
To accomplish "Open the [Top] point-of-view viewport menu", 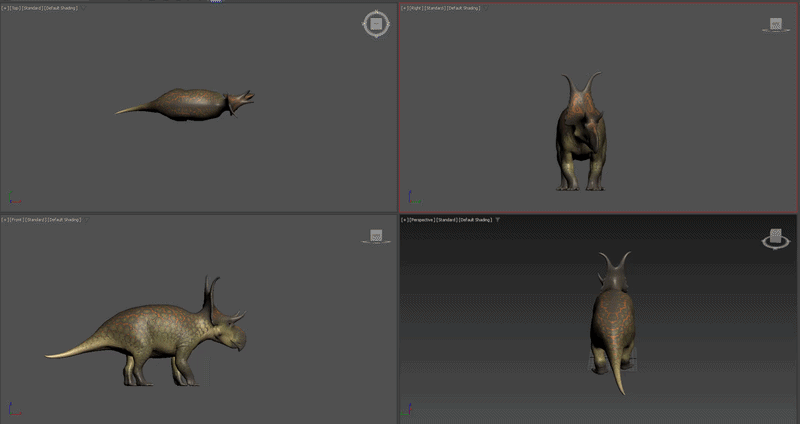I will coord(15,8).
